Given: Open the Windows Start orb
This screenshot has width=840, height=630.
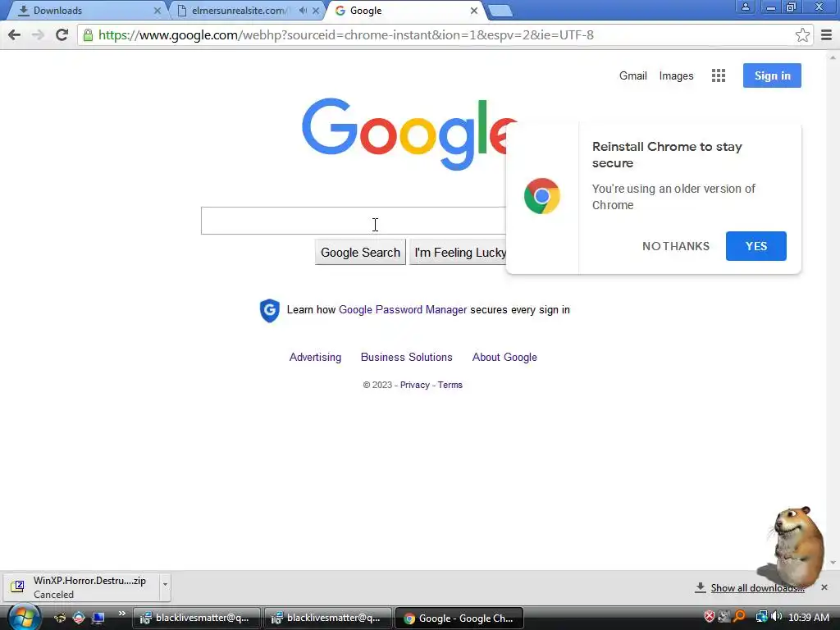Looking at the screenshot, I should (24, 617).
